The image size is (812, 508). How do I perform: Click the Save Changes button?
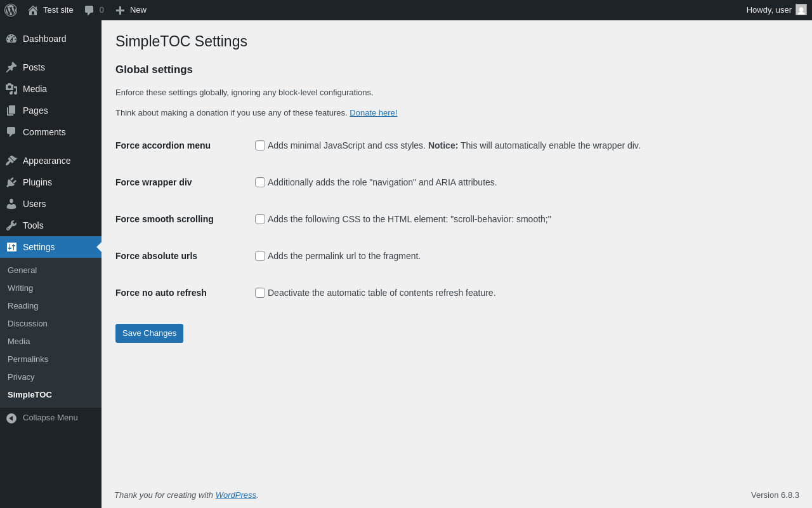click(x=149, y=333)
